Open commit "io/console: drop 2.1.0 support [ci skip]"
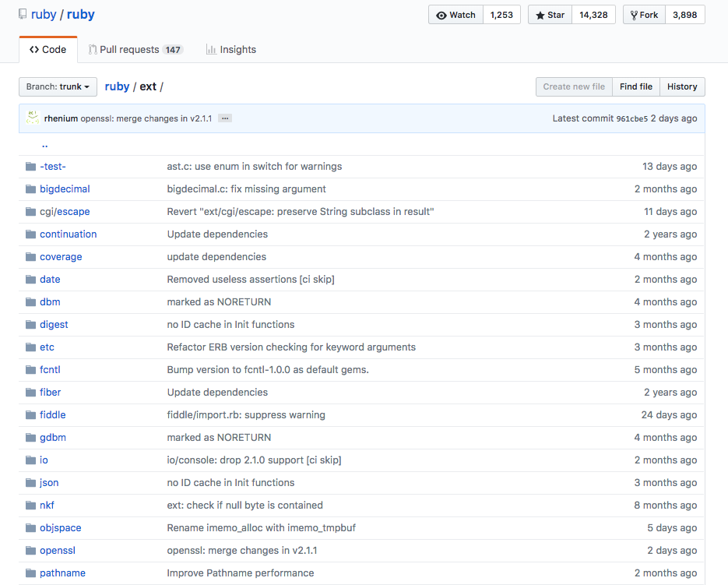 (x=255, y=460)
